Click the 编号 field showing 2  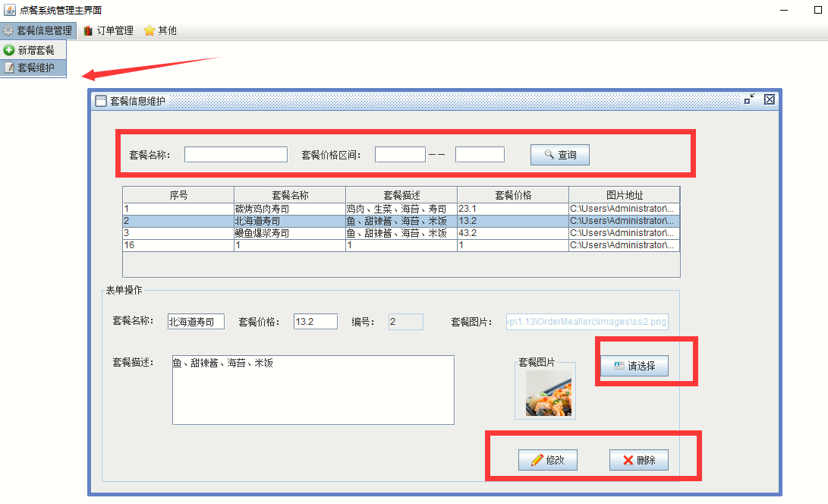pyautogui.click(x=406, y=322)
